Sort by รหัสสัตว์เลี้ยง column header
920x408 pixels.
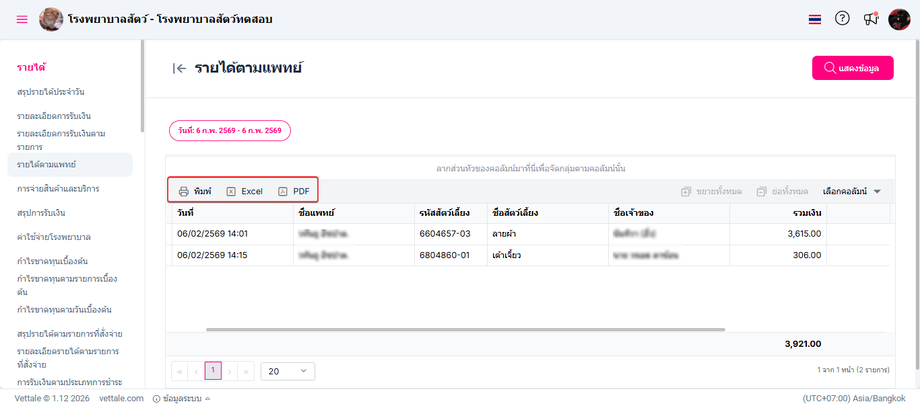click(451, 213)
